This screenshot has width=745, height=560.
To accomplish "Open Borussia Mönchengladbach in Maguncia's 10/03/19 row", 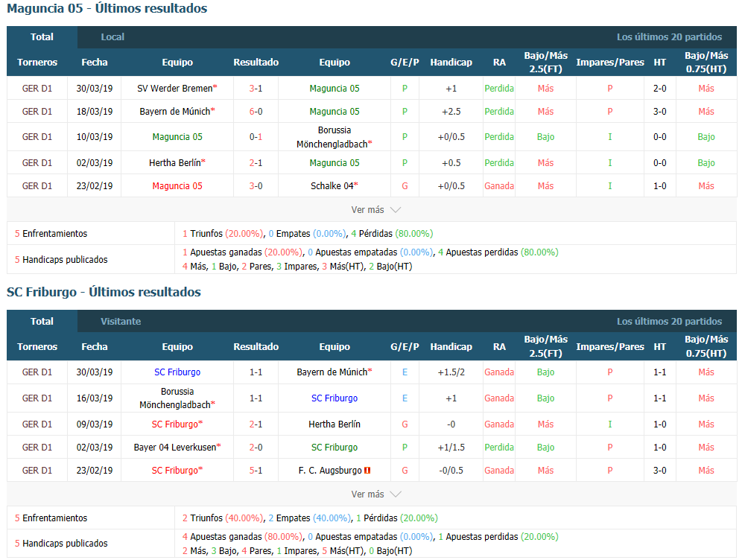I will click(x=334, y=137).
